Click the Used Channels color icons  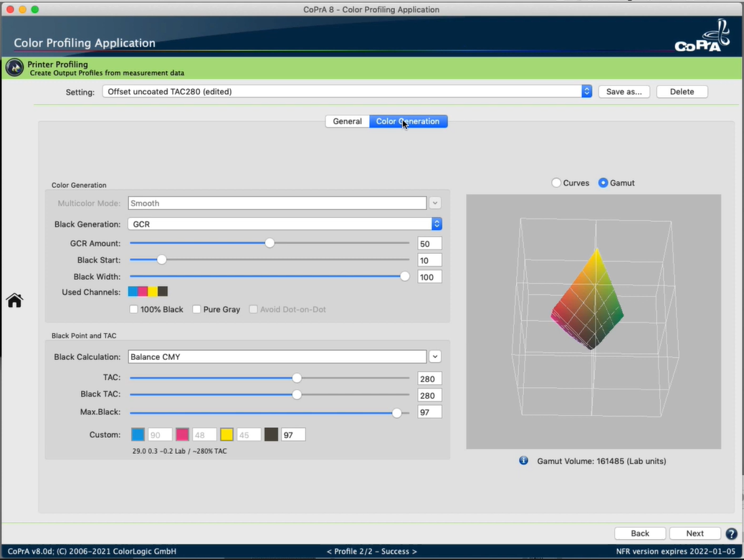pos(148,292)
